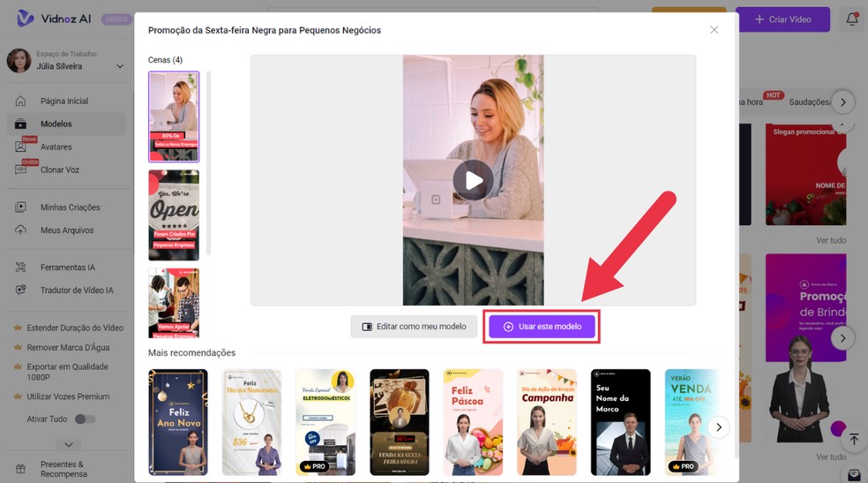Viewport: 868px width, 483px height.
Task: Click the Criar Vídeo button
Action: [782, 19]
